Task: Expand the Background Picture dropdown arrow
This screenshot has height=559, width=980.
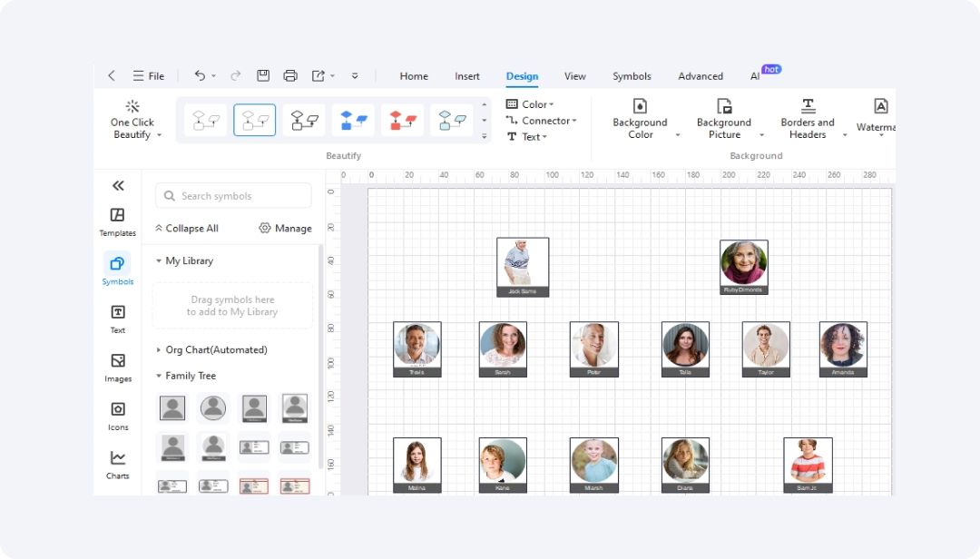Action: pos(761,135)
